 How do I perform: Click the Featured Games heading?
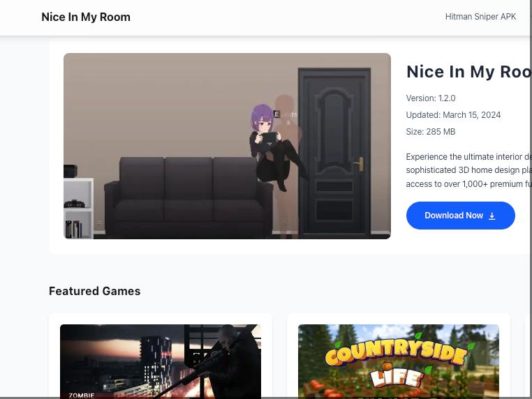(95, 291)
